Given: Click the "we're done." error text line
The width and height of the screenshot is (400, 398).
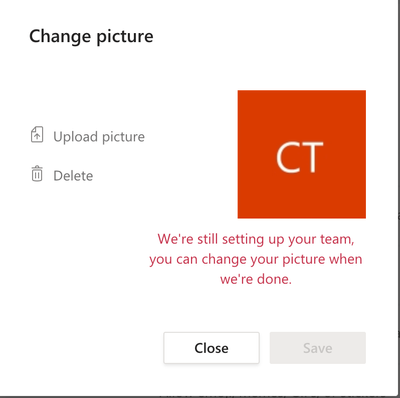Looking at the screenshot, I should 256,279.
